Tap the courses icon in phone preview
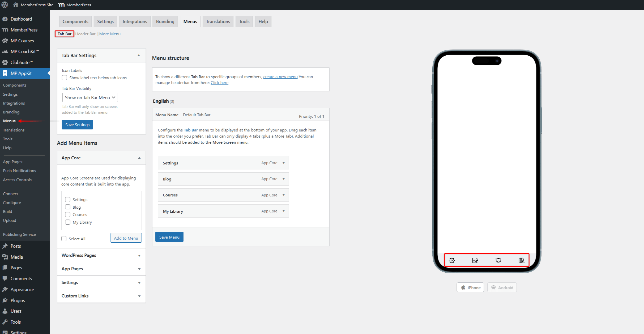Image resolution: width=644 pixels, height=334 pixels. click(498, 260)
